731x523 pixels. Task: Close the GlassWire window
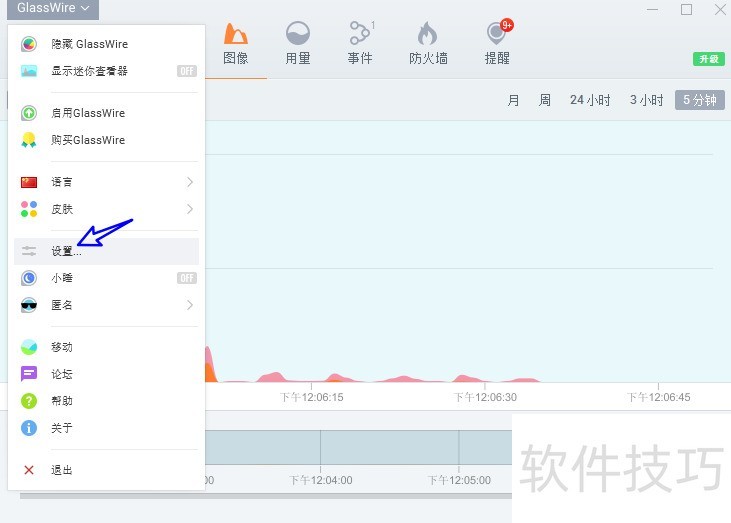click(720, 9)
